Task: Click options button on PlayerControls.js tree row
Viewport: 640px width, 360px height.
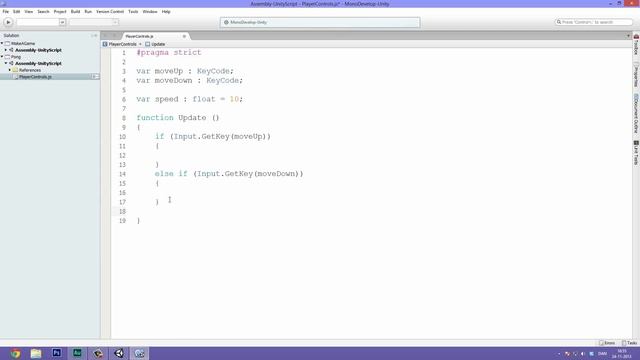Action: click(x=95, y=77)
